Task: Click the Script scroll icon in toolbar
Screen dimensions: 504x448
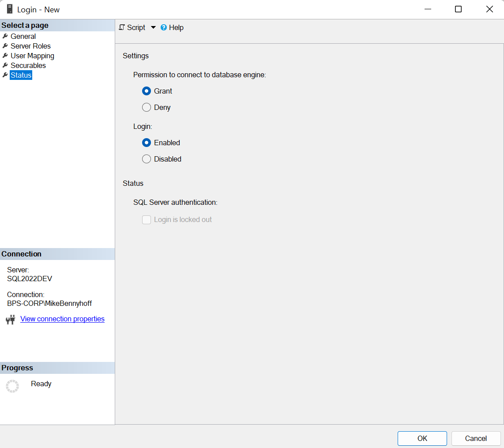Action: (122, 27)
